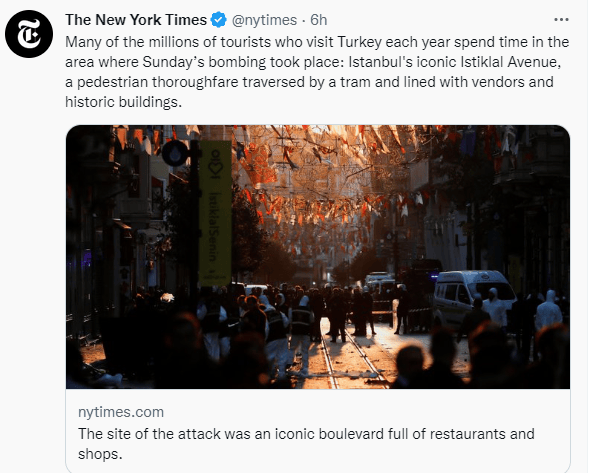Click the 'historic buildings.' line of tweet

coord(124,102)
